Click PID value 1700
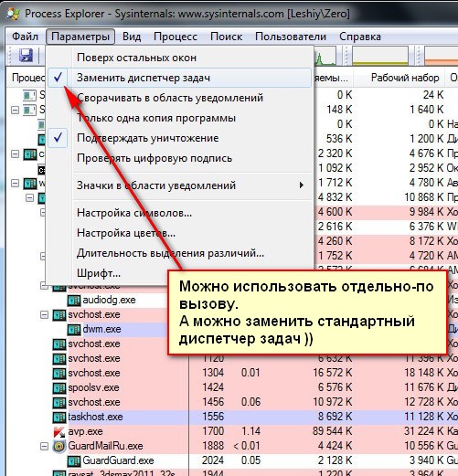This screenshot has height=476, width=458. 213,431
